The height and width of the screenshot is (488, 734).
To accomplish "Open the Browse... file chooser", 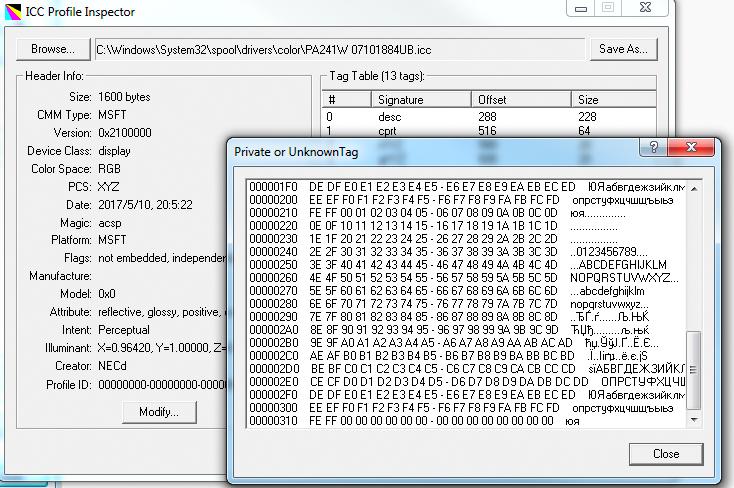I will (53, 49).
